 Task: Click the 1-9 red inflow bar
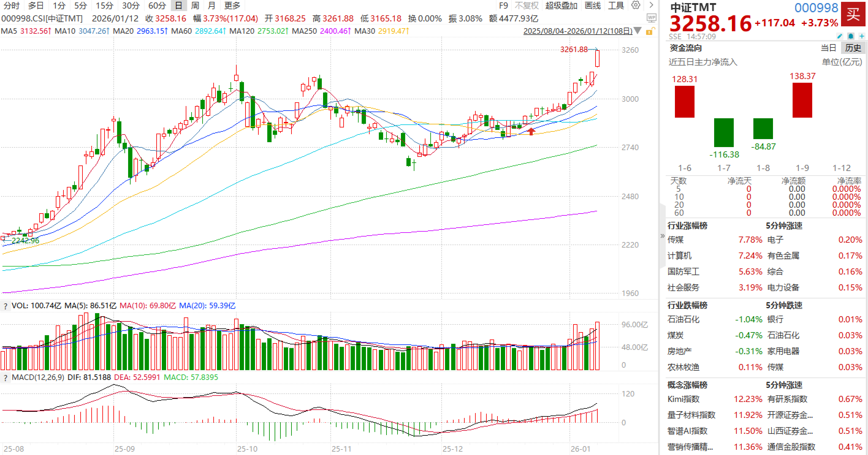click(802, 100)
